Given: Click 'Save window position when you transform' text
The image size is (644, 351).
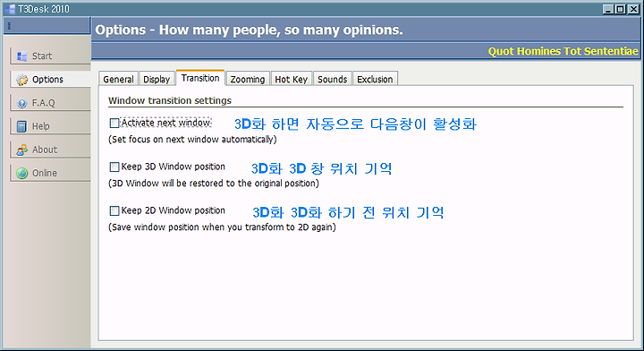Looking at the screenshot, I should pos(222,227).
